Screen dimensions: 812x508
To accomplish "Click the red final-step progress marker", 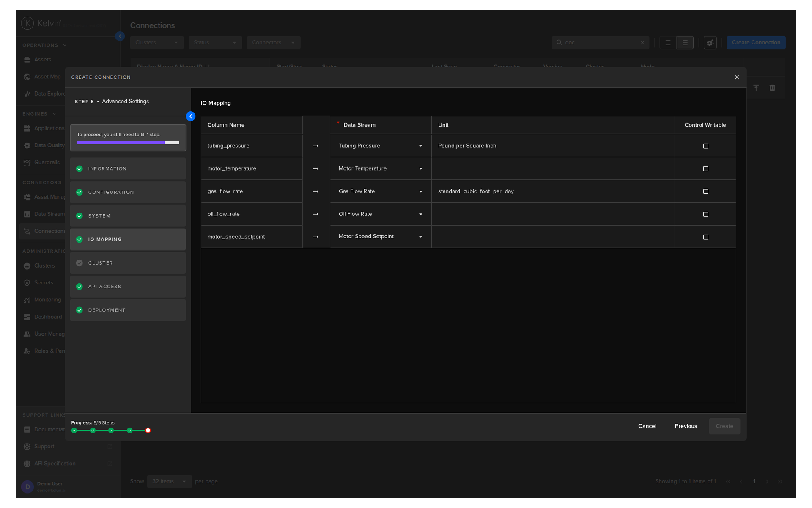I will coord(148,431).
